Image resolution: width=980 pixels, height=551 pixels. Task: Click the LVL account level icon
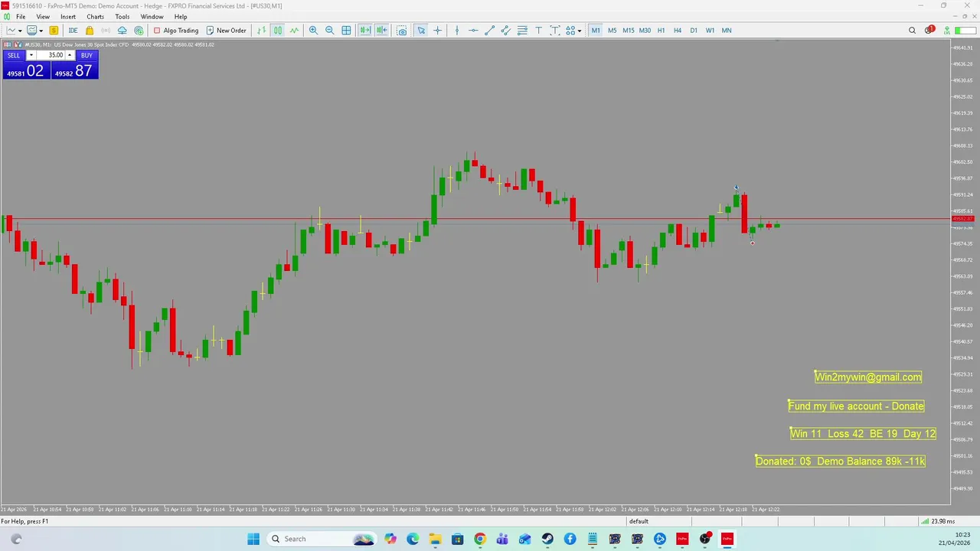click(x=946, y=31)
